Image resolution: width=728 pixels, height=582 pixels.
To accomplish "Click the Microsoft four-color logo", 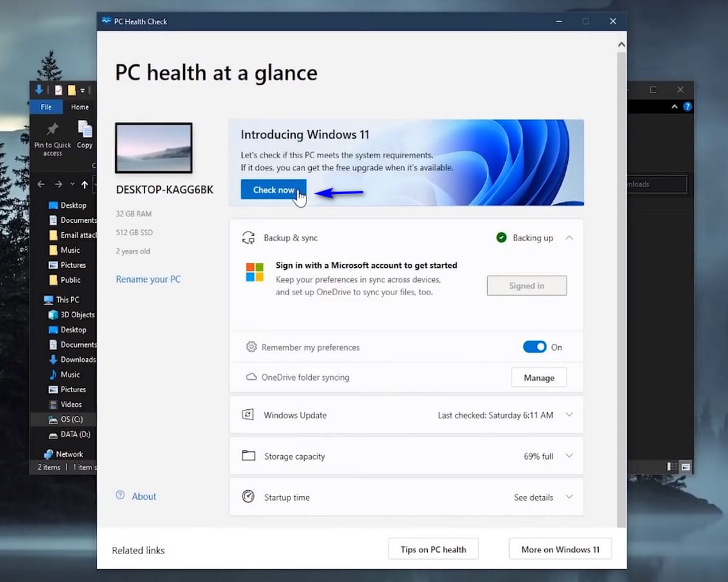I will point(255,272).
